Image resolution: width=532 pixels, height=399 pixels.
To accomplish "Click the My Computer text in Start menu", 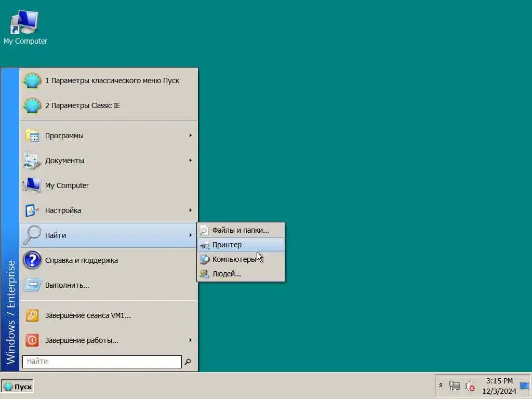I will (67, 185).
